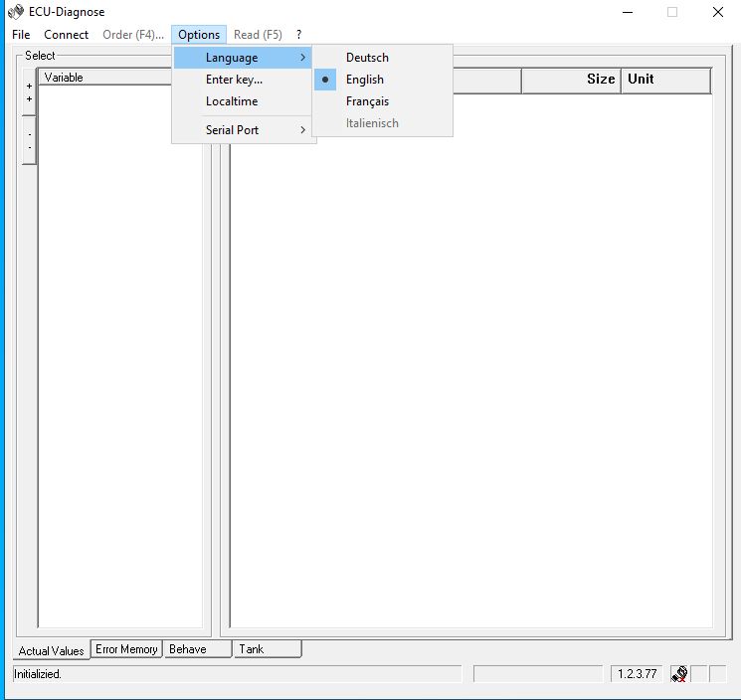
Task: Switch to the Behave tab
Action: (x=198, y=649)
